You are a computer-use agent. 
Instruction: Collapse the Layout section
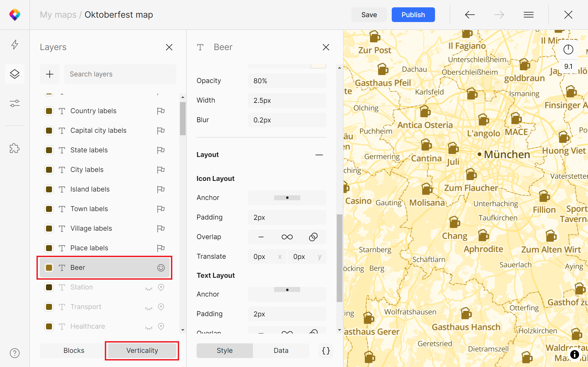(x=319, y=155)
